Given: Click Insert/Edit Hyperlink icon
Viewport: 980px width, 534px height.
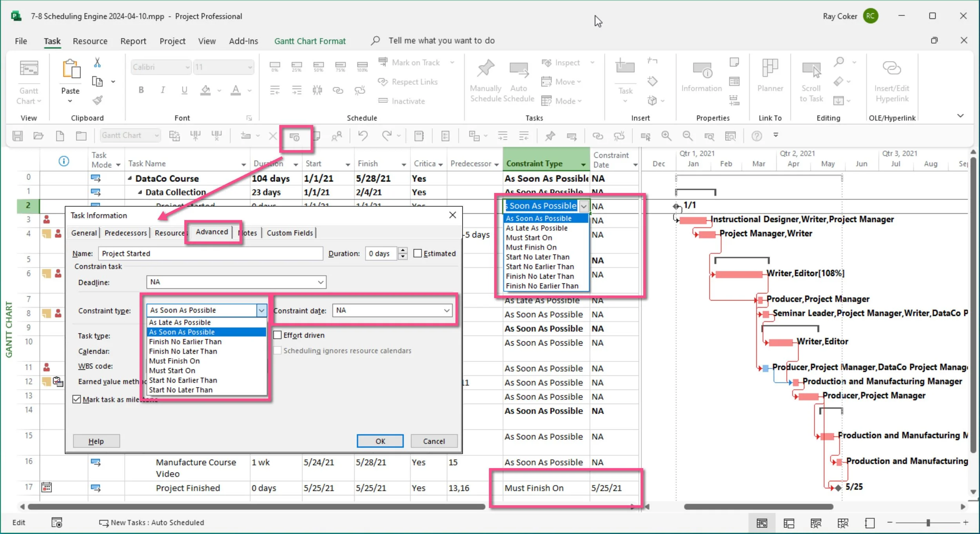Looking at the screenshot, I should [892, 68].
